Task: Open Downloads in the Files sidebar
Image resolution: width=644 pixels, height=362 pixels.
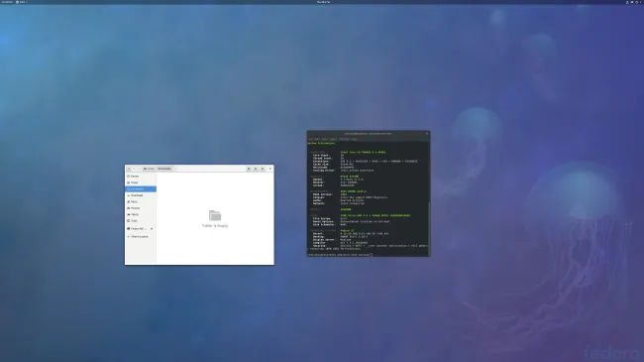Action: tap(140, 195)
